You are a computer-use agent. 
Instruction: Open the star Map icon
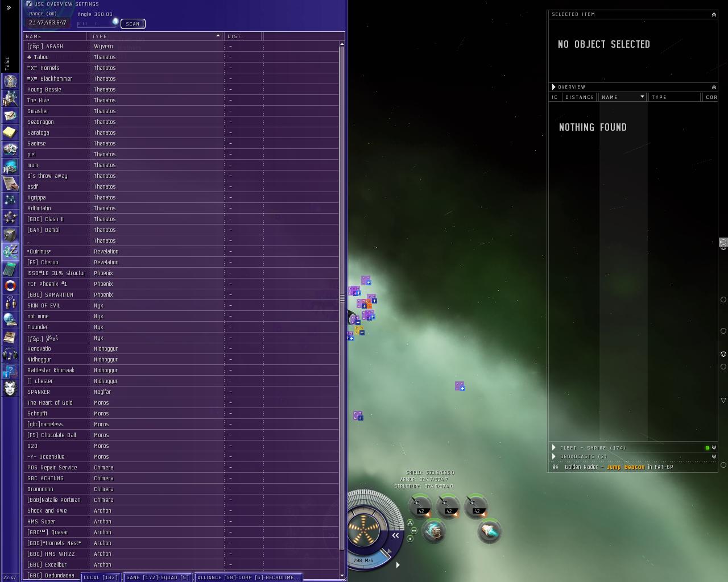coord(10,201)
